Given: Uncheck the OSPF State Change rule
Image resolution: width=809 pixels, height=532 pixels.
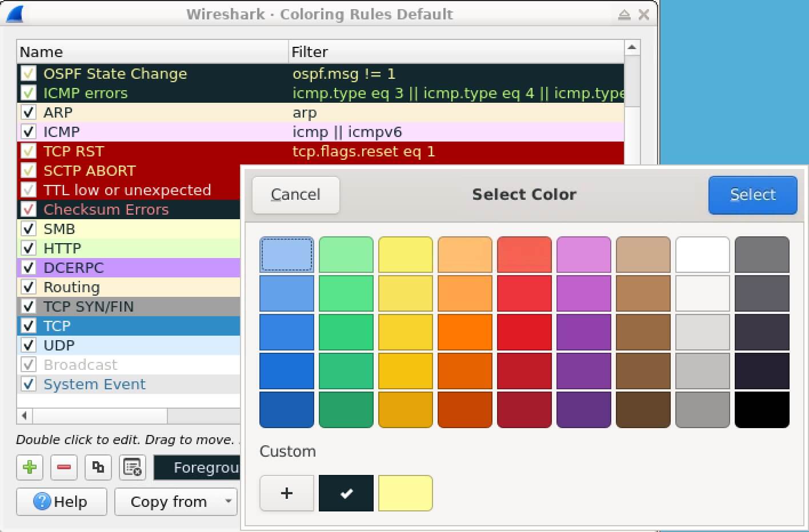Looking at the screenshot, I should click(29, 74).
